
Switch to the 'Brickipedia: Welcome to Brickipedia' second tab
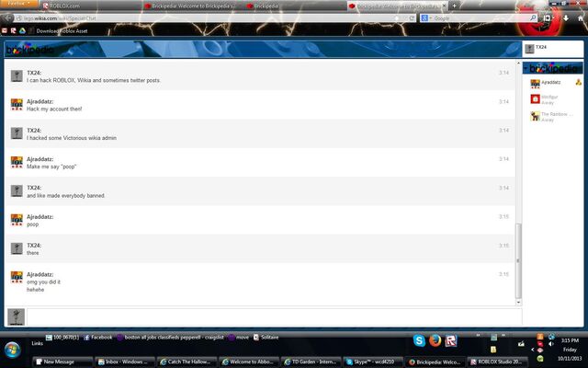[x=193, y=6]
